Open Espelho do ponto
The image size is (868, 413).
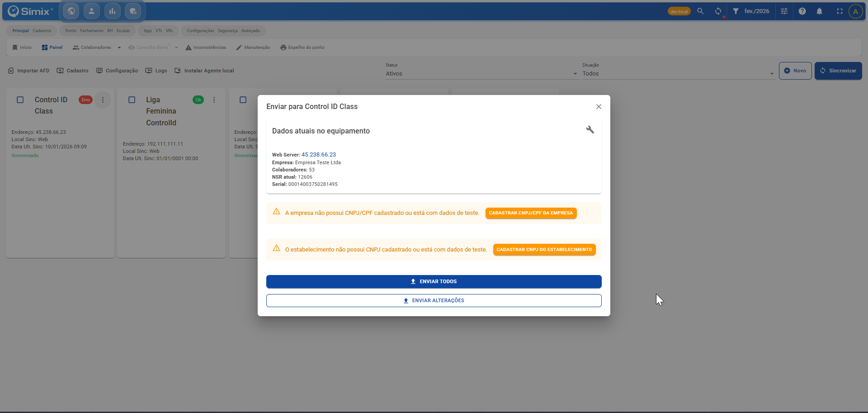[302, 47]
